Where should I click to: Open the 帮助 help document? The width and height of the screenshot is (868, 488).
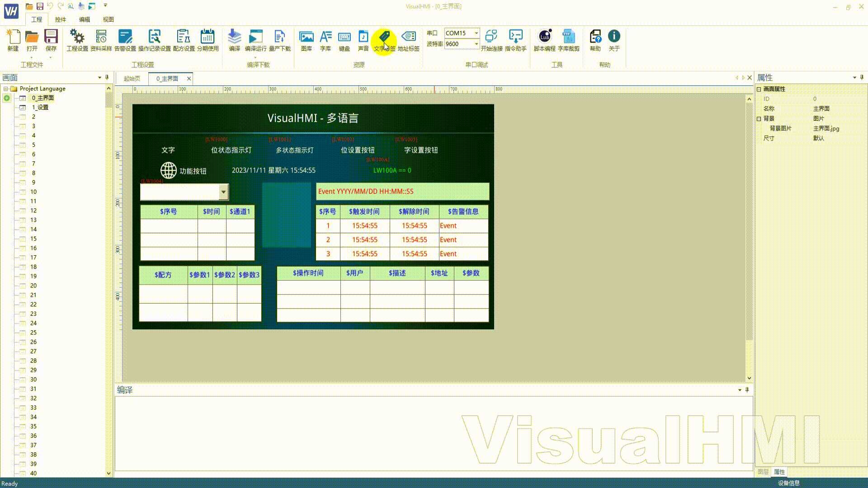(x=595, y=40)
